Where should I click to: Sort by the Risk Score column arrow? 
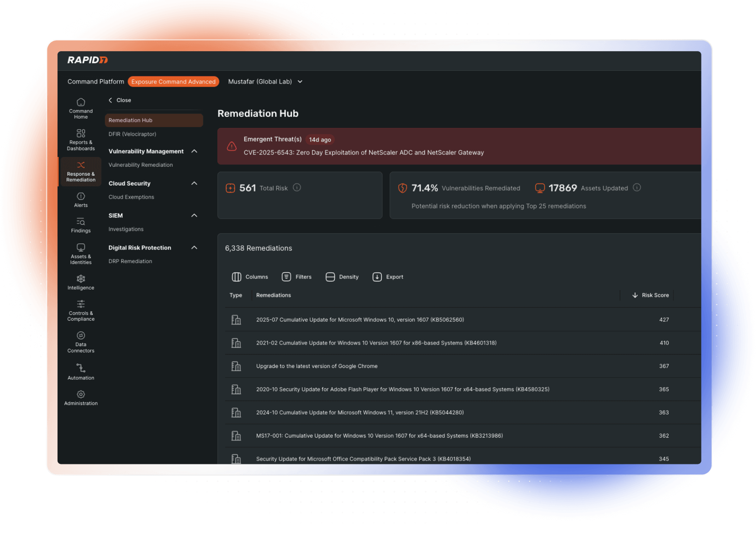(x=635, y=295)
